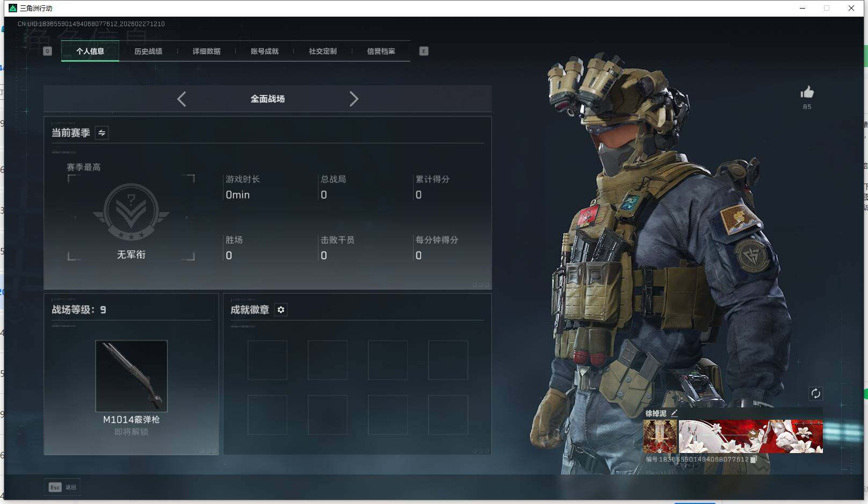Screen dimensions: 868x504
Task: Click the 三角洲行动 app icon in title bar
Action: [x=13, y=8]
